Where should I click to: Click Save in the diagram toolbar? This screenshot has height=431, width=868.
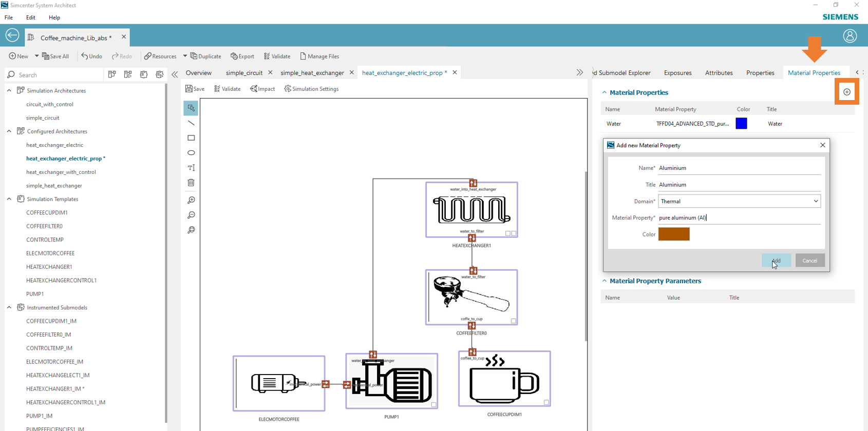195,89
